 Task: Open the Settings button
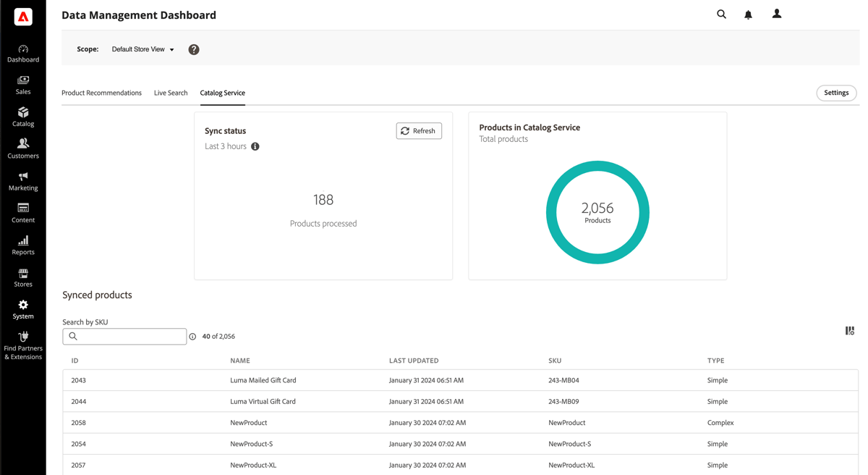tap(836, 93)
